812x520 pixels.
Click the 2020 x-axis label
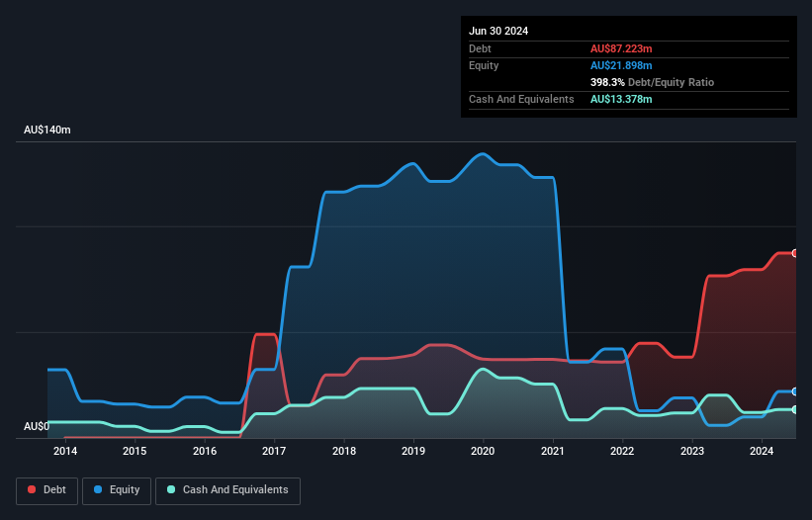pos(483,451)
